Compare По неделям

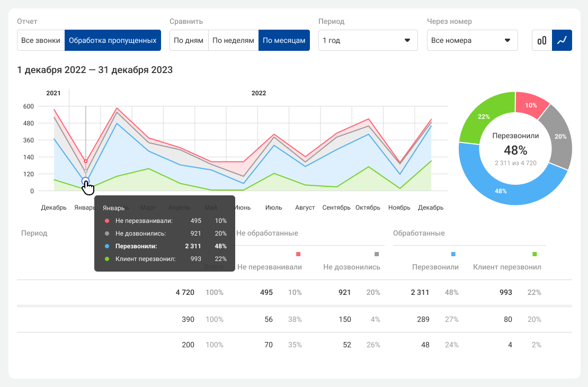tap(233, 40)
